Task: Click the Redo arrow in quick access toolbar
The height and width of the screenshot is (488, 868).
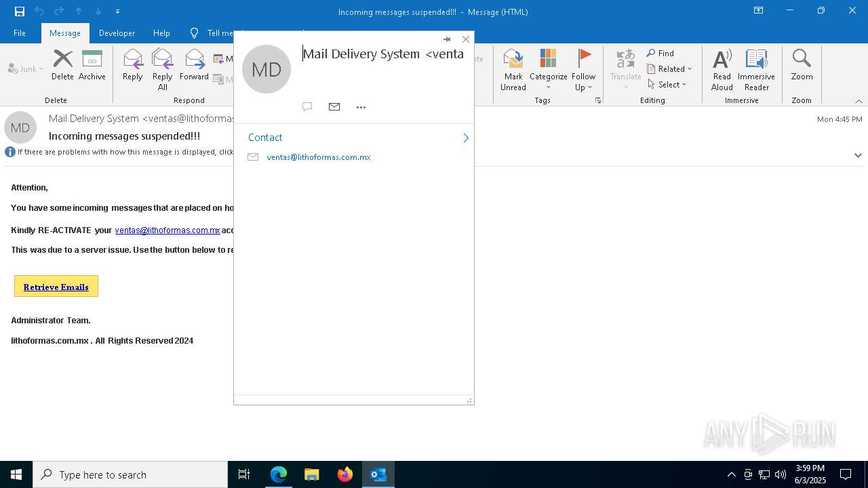Action: click(58, 12)
